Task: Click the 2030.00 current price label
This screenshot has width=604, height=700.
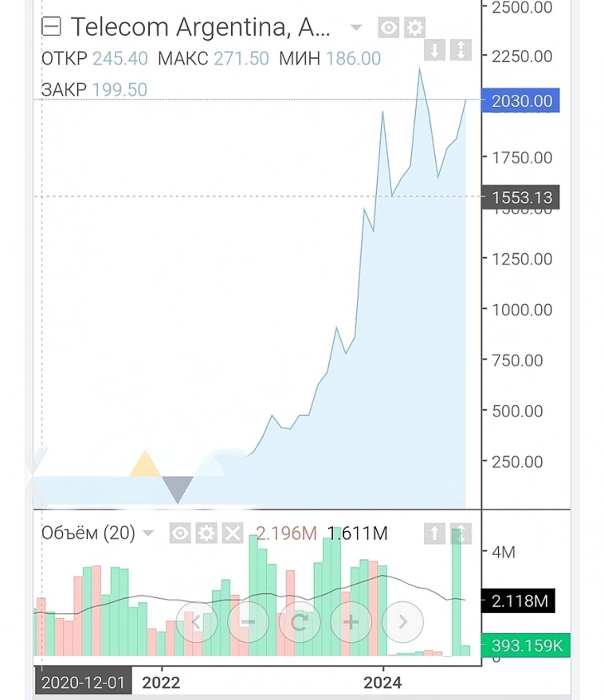Action: pos(521,101)
